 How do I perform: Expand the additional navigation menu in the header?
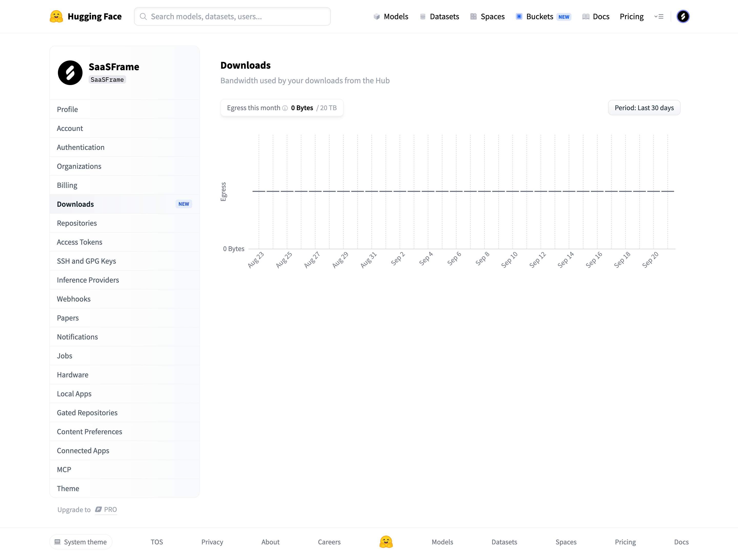(x=659, y=16)
